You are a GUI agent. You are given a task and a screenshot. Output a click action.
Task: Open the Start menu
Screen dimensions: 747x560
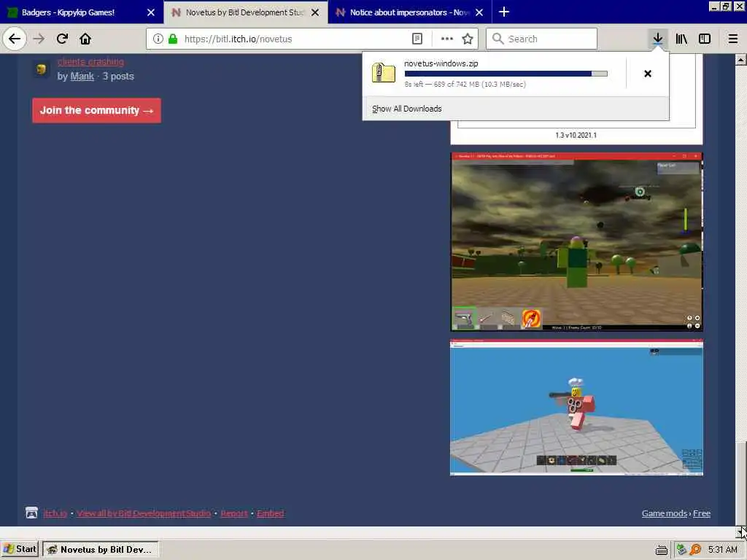[x=20, y=549]
